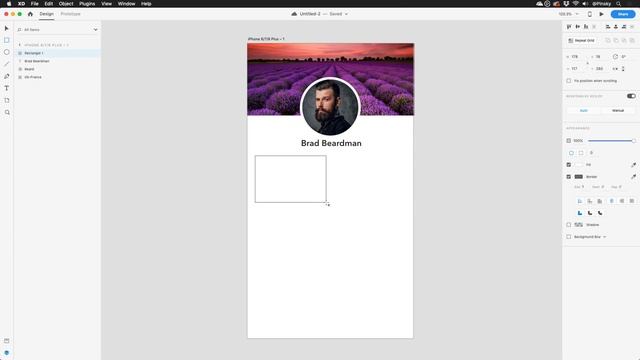Select the Pen tool
Image resolution: width=640 pixels, height=360 pixels.
coord(7,76)
